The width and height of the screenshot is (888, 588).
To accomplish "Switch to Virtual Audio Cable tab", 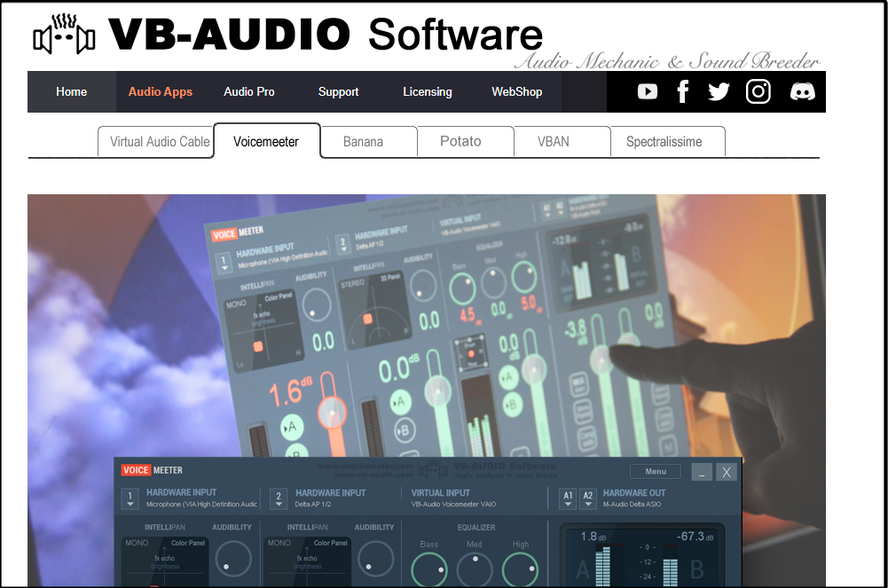I will (156, 142).
